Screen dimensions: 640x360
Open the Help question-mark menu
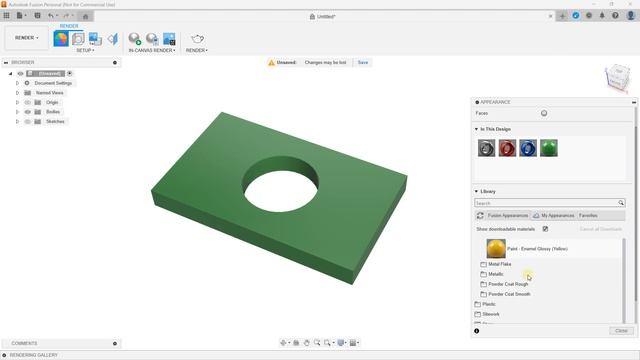click(615, 16)
